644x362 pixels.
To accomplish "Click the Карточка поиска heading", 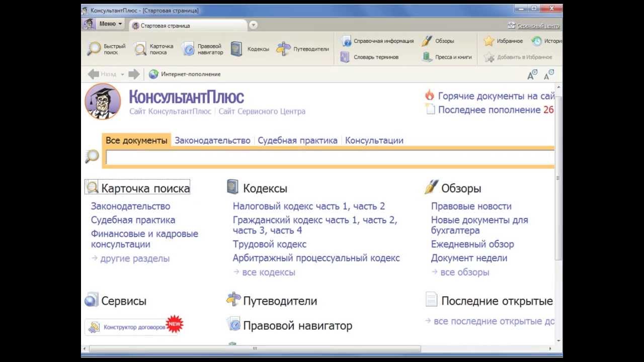I will pos(145,189).
